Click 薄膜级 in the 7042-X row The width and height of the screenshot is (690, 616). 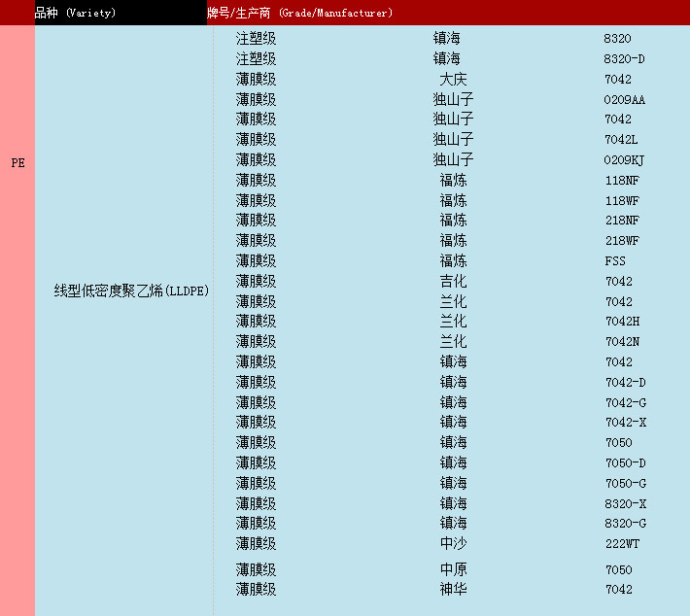click(257, 423)
